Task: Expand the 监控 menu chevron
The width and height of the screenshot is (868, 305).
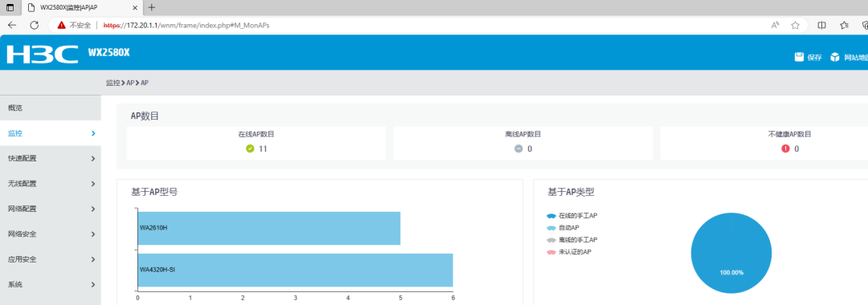Action: click(93, 133)
